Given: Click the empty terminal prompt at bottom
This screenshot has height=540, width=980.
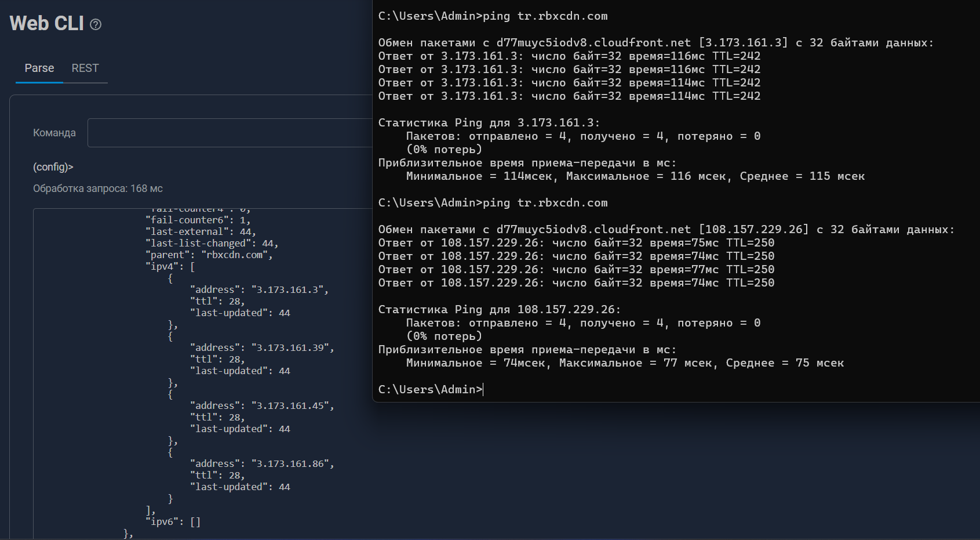Looking at the screenshot, I should pyautogui.click(x=431, y=390).
